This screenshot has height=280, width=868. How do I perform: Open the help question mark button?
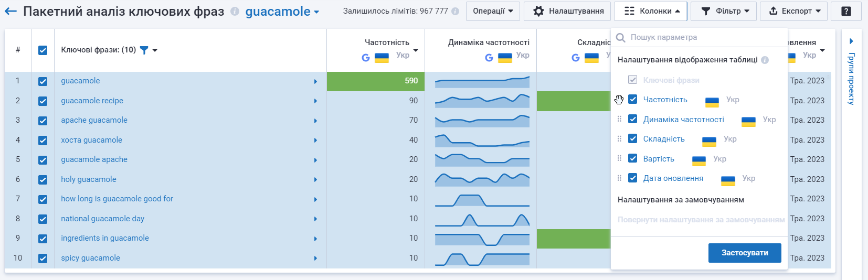846,11
